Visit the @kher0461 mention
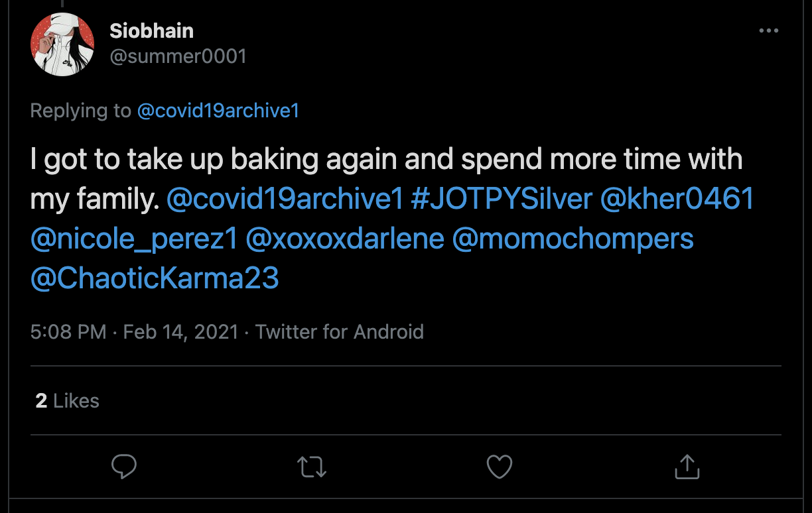Viewport: 812px width, 513px height. (677, 199)
